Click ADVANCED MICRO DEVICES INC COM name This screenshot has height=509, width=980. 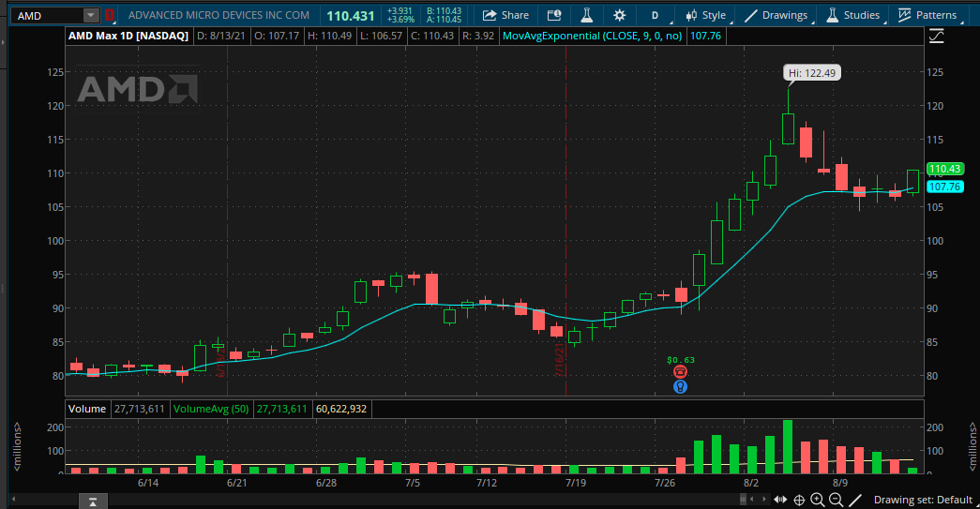[219, 15]
